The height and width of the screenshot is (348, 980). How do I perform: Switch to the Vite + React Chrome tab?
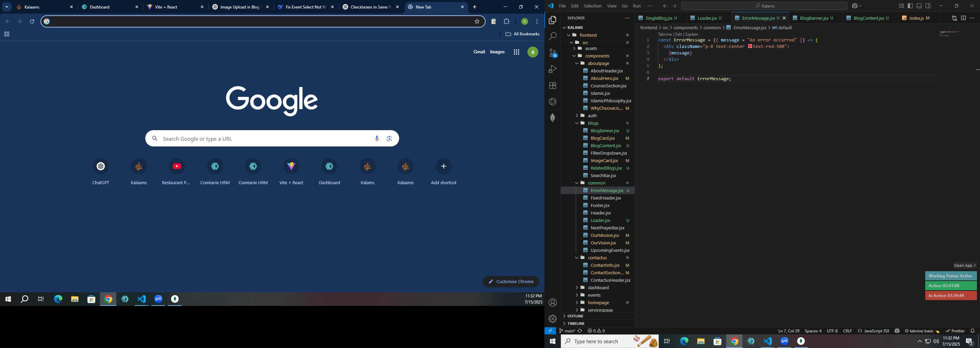(176, 7)
